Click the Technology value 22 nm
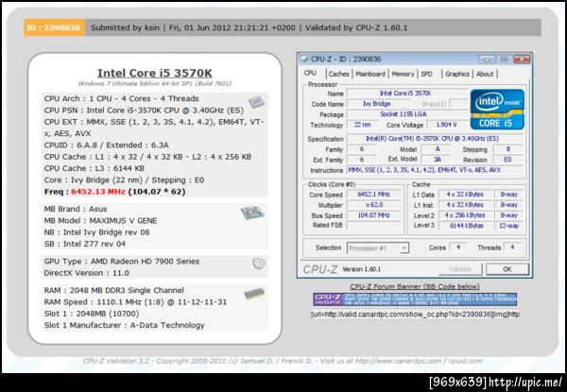Viewport: 567px width, 392px height. (362, 125)
